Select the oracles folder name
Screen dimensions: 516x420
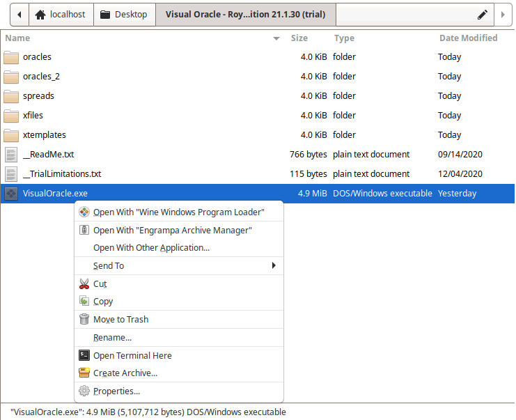click(x=37, y=57)
